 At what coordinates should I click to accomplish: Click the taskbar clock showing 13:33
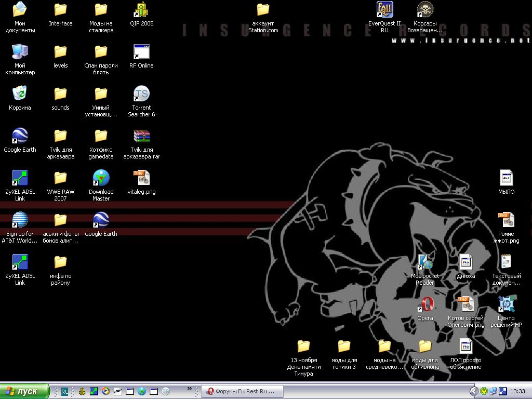coord(517,391)
